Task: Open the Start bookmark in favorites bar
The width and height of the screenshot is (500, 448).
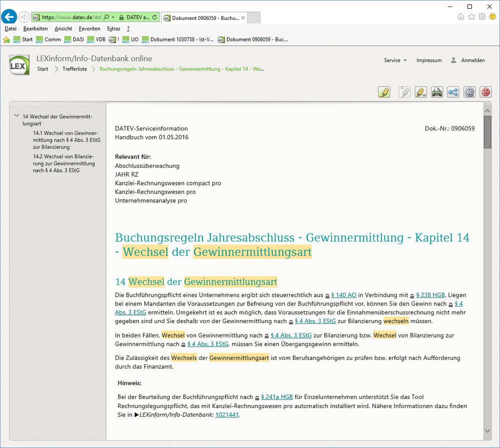Action: [23, 39]
